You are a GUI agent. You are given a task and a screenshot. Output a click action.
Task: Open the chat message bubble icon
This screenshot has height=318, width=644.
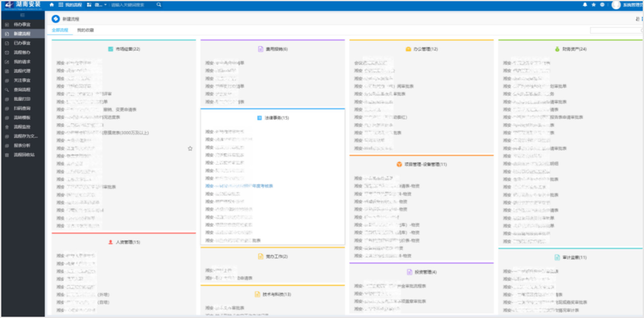(x=602, y=5)
